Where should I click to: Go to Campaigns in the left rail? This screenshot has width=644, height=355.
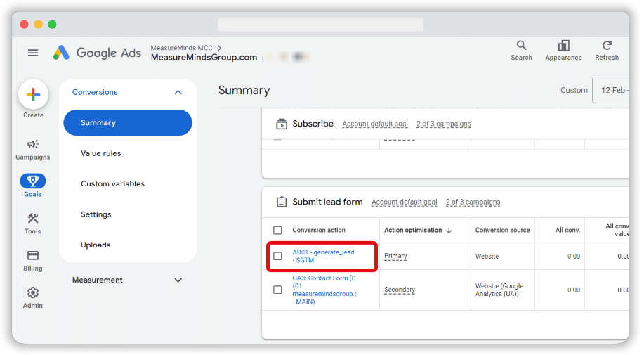[x=33, y=150]
